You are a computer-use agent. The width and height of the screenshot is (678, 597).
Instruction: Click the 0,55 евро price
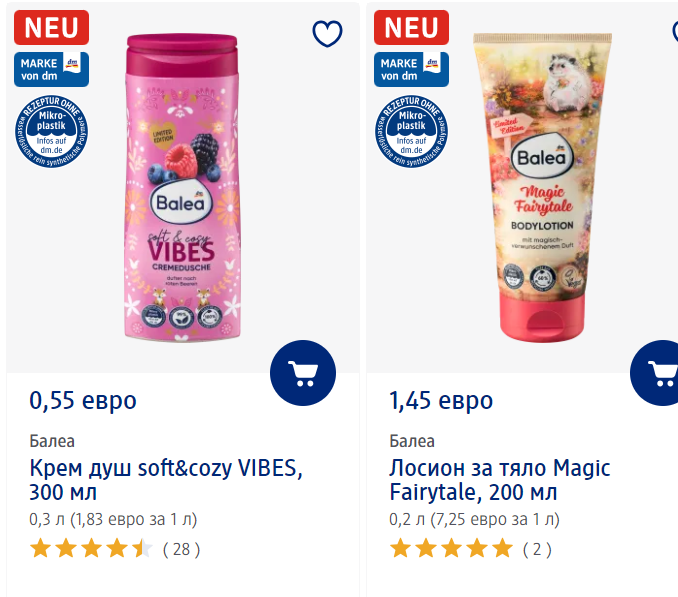pyautogui.click(x=83, y=401)
